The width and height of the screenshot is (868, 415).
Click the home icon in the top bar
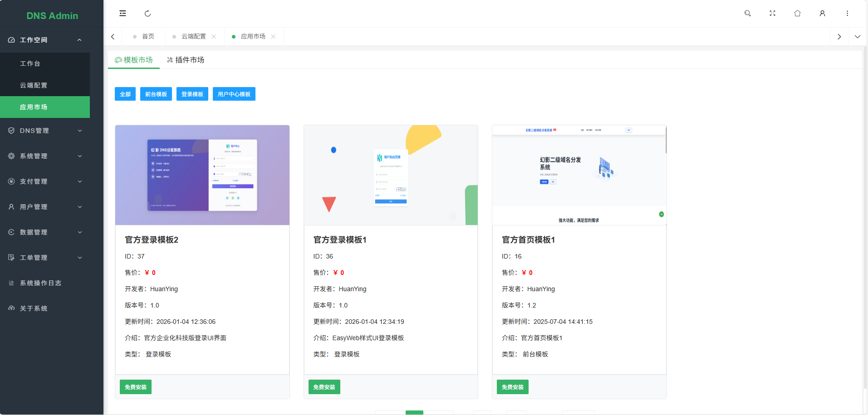797,13
